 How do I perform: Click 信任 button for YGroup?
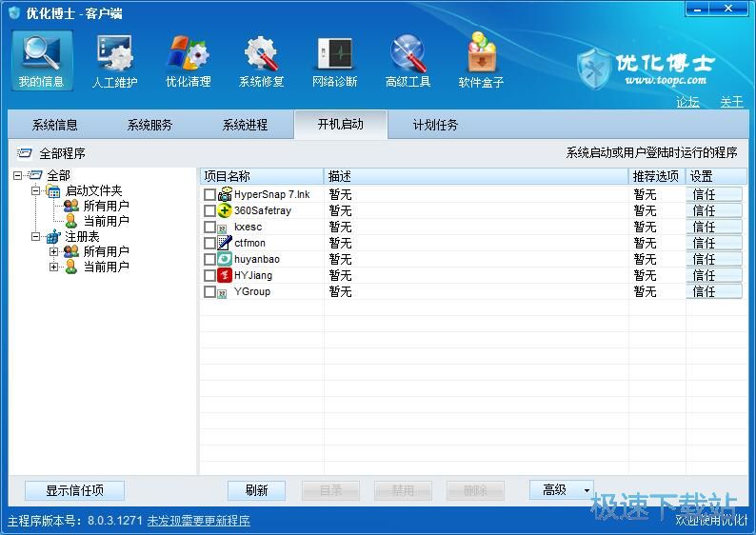714,291
